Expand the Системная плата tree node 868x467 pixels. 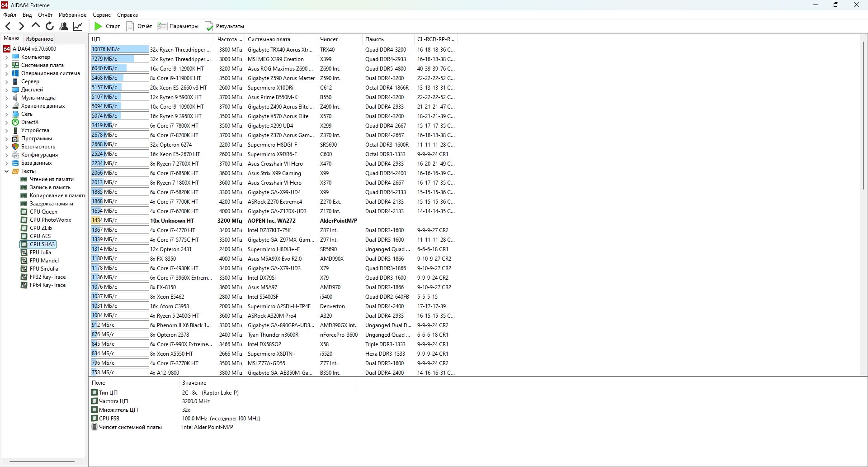6,66
